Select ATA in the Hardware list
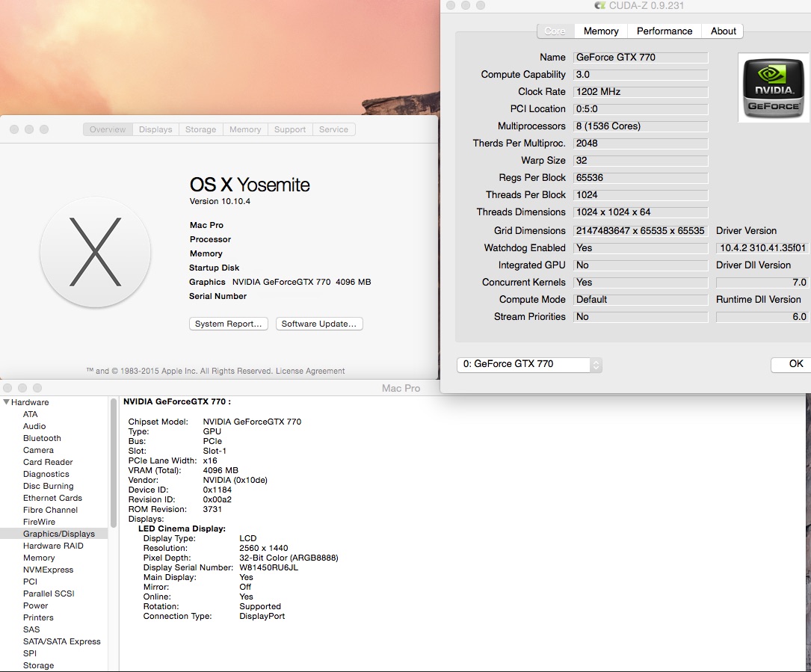 (30, 414)
